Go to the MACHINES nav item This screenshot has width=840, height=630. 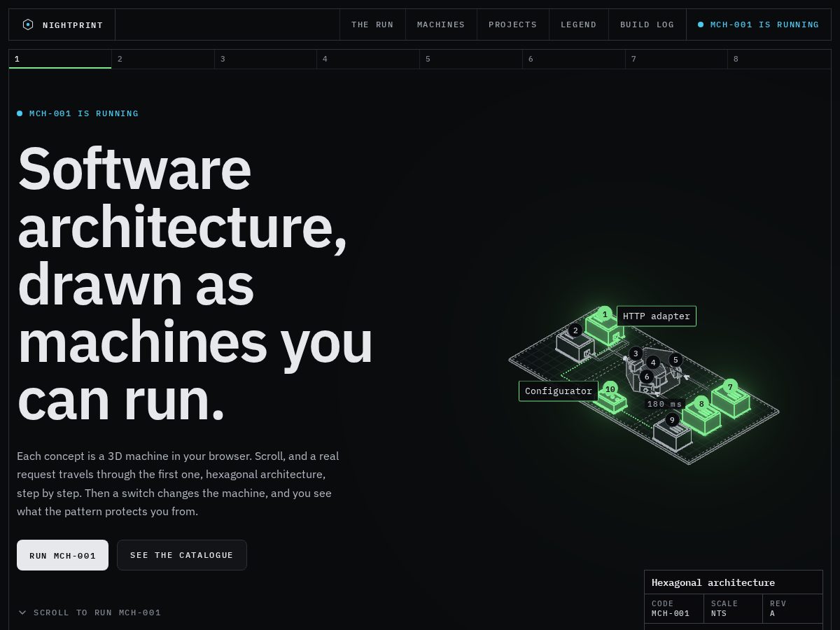(441, 24)
